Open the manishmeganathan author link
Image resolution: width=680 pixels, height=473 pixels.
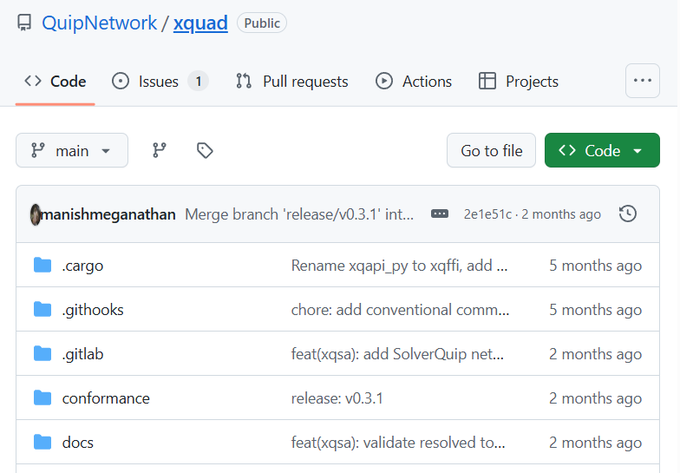tap(108, 214)
